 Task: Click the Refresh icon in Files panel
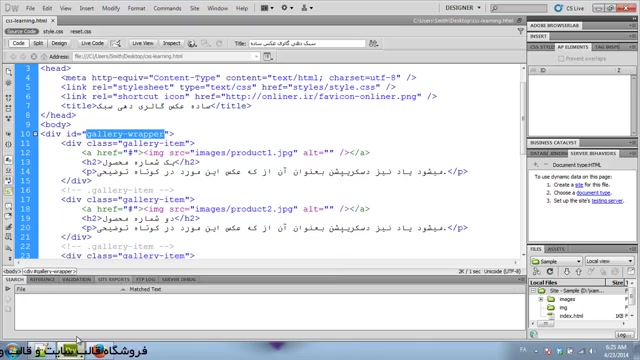click(x=550, y=271)
